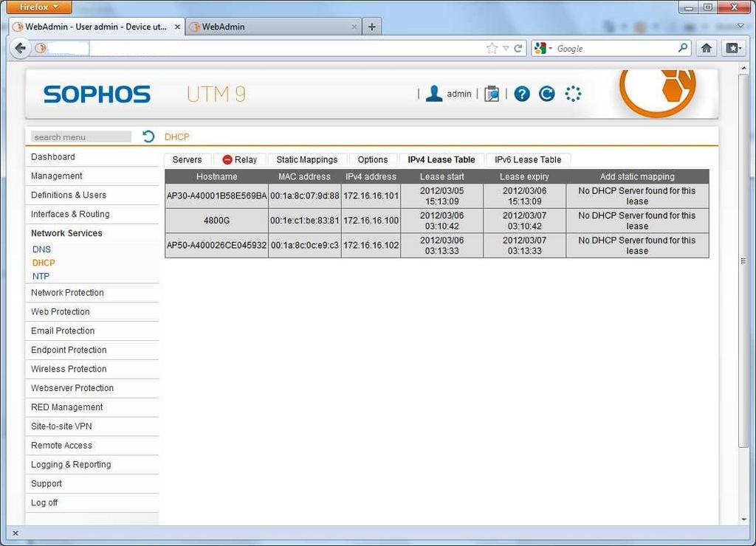Click the reset icon beside the search menu
Viewport: 756px width, 546px height.
pos(148,136)
